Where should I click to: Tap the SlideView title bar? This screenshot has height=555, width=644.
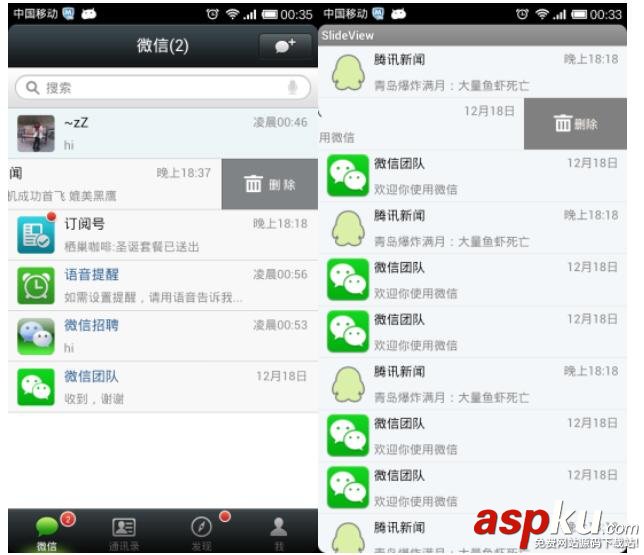tap(472, 36)
